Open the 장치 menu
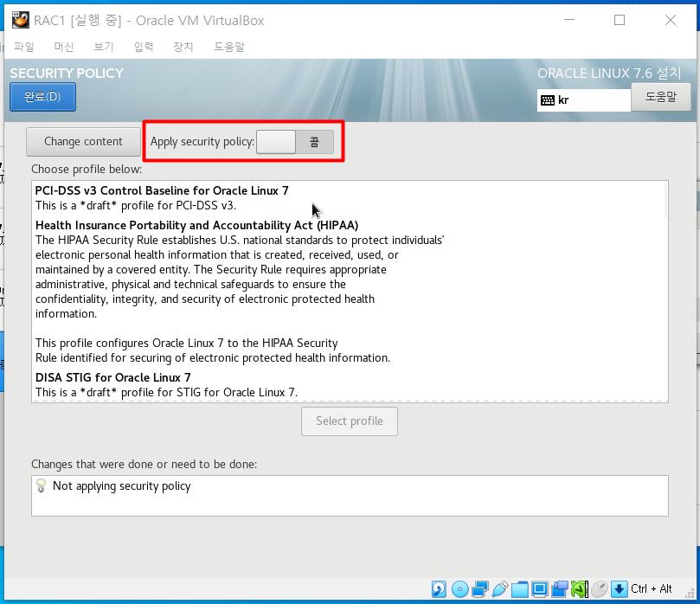Screen dimensions: 700x604 click(x=183, y=47)
